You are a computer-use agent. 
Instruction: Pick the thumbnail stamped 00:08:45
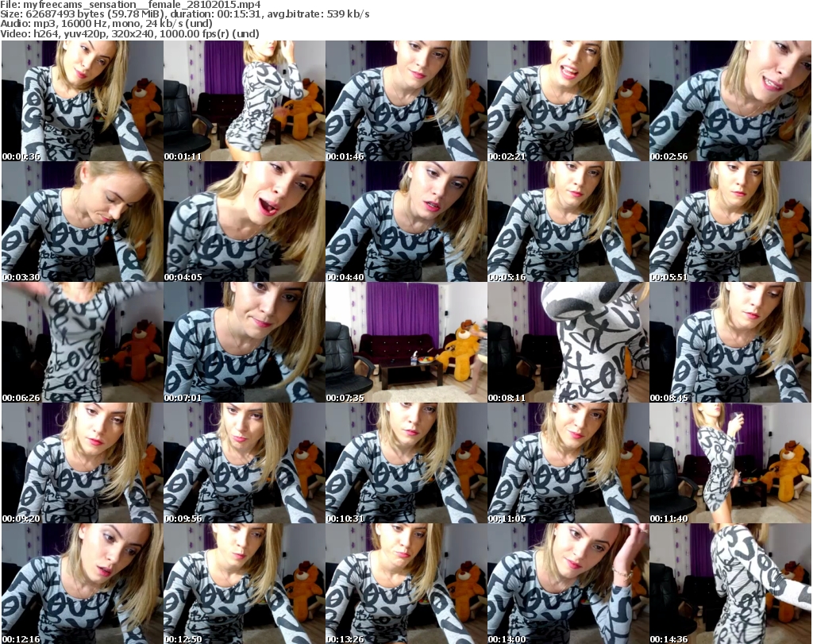[x=730, y=343]
